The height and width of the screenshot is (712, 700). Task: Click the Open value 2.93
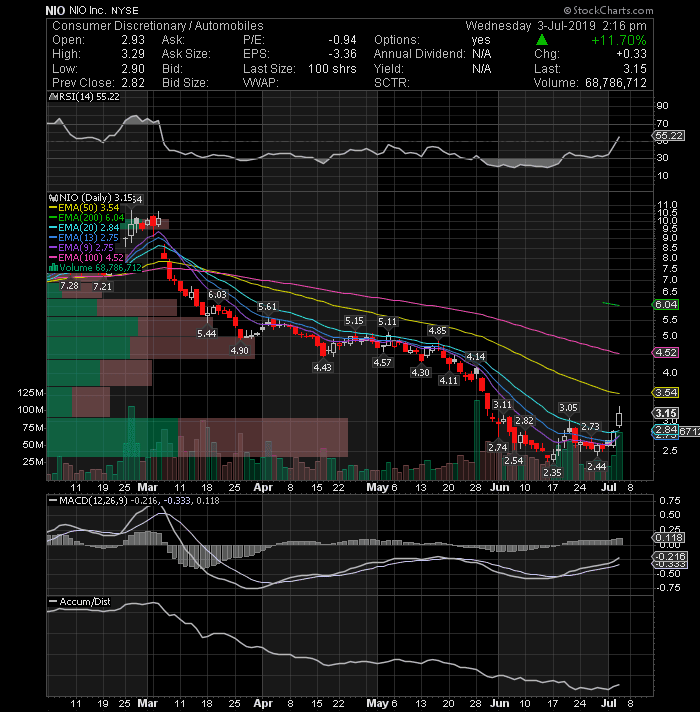pos(133,40)
